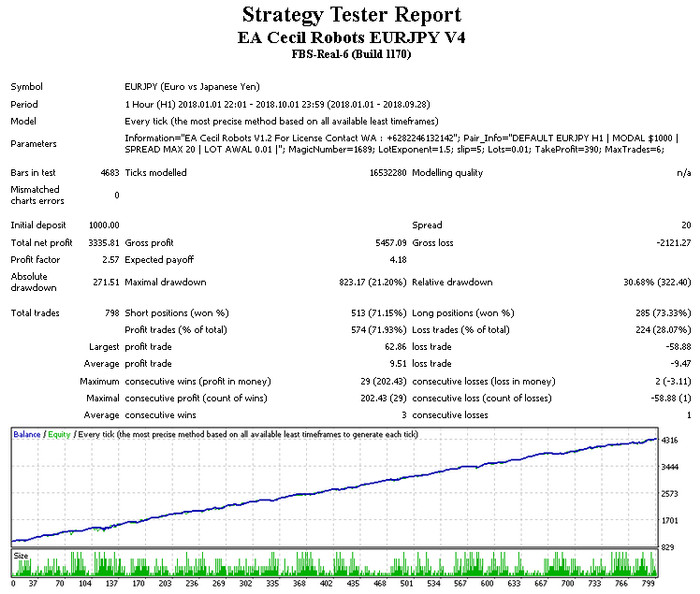
Task: Select consecutive loss value -58.88 (1)
Action: tap(671, 398)
